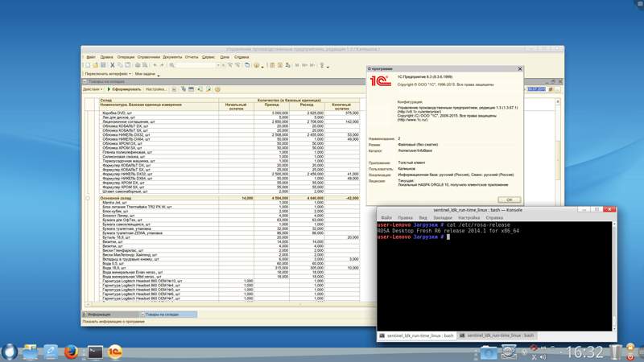
Task: Click the Save toolbar icon in 1C
Action: click(103, 65)
